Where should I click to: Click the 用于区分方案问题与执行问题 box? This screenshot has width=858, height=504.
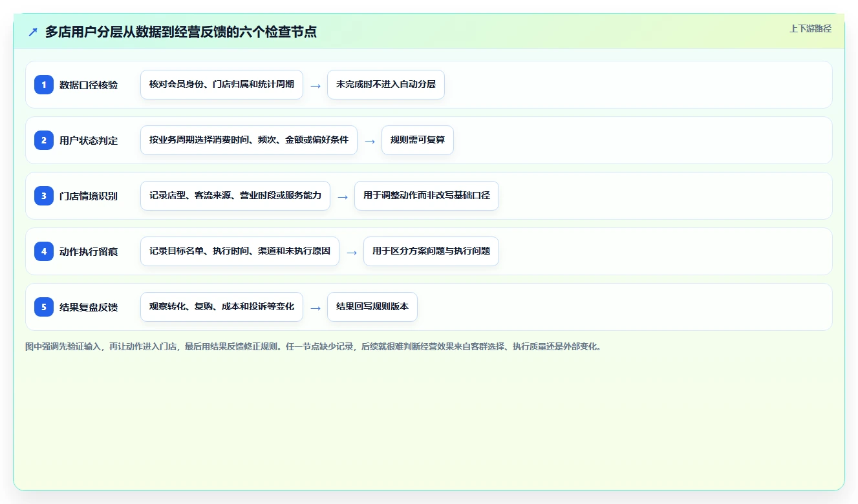[431, 251]
